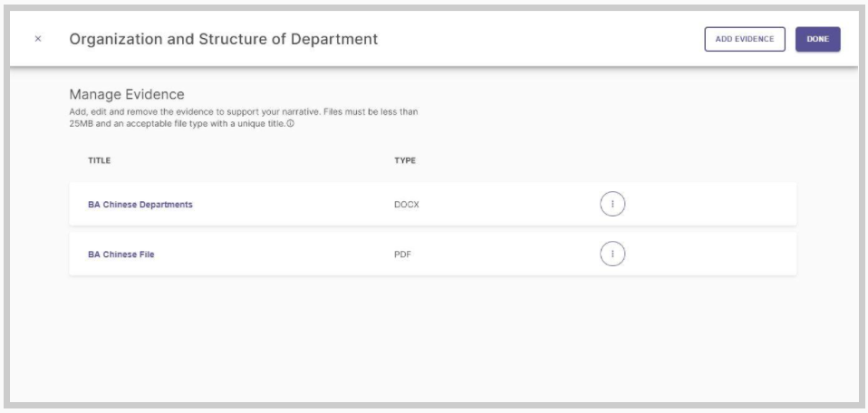Select the PDF type cell
868x413 pixels.
pyautogui.click(x=402, y=255)
